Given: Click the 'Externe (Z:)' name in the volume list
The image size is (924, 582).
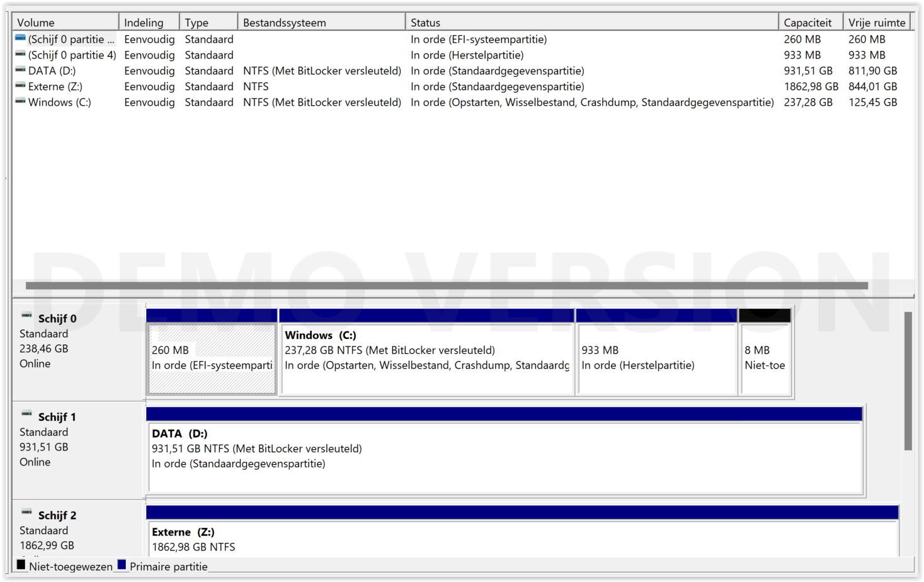Looking at the screenshot, I should tap(55, 86).
